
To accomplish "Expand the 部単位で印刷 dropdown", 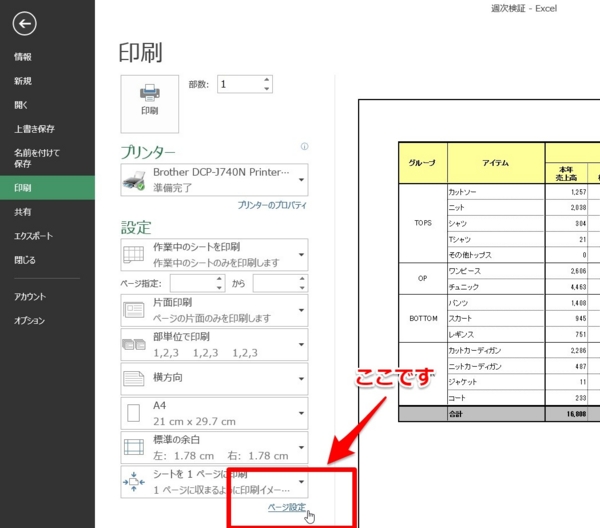I will pos(214,344).
